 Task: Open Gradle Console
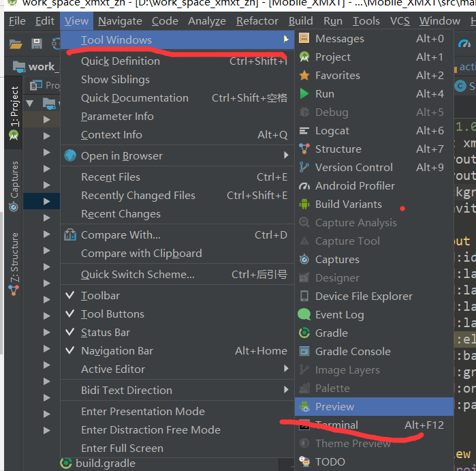[374, 352]
